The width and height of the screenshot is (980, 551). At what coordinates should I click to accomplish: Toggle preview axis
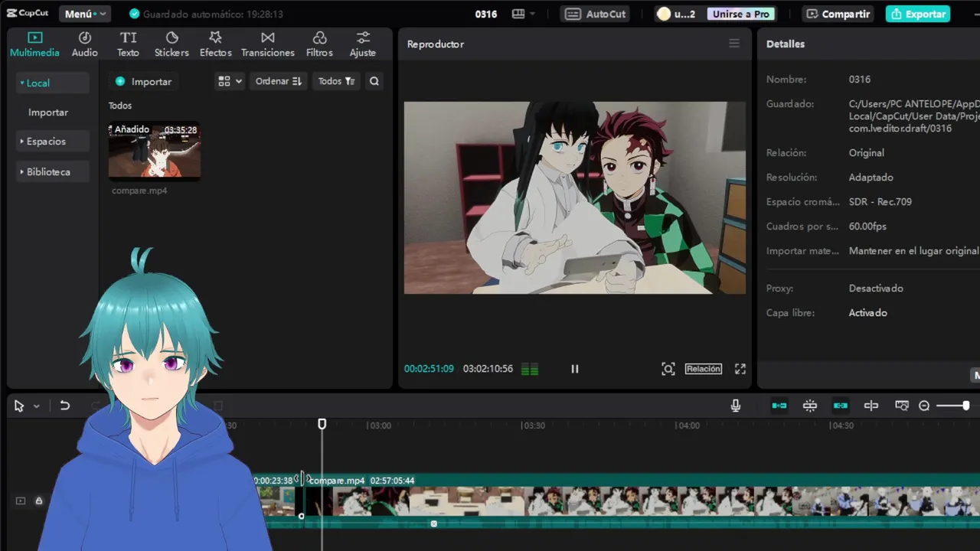coord(871,406)
